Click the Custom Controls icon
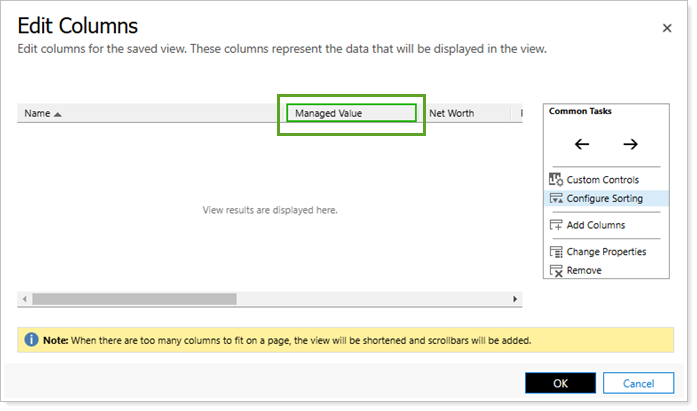This screenshot has width=697, height=411. (556, 180)
